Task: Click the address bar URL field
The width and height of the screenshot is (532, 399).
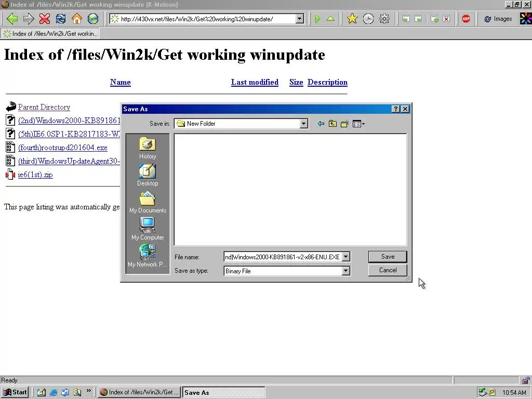Action: click(x=207, y=19)
